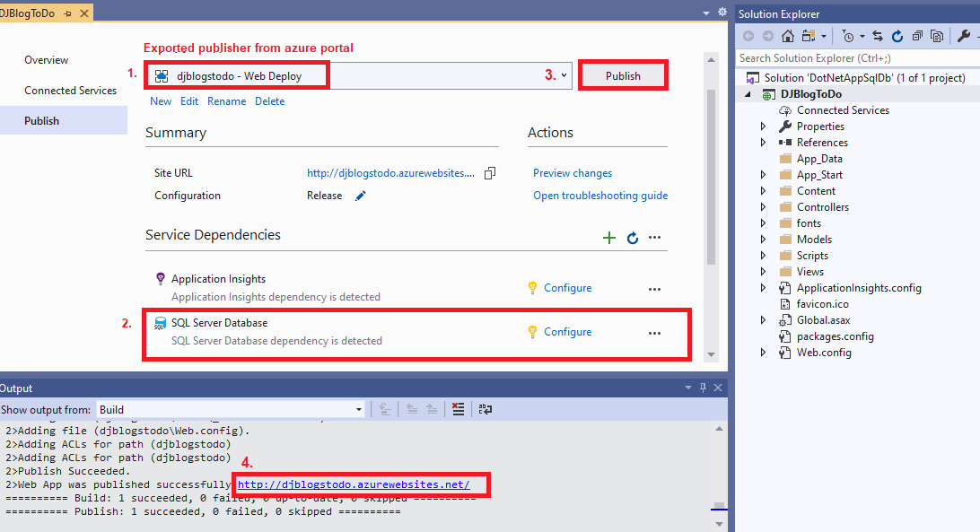This screenshot has width=980, height=532.
Task: Configure the Application Insights dependency
Action: click(x=567, y=288)
